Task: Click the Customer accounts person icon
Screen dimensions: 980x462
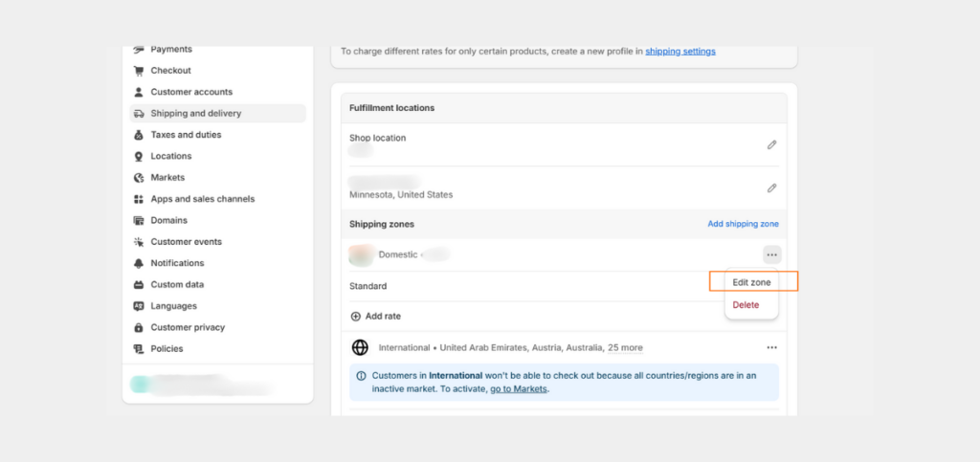Action: [x=139, y=92]
